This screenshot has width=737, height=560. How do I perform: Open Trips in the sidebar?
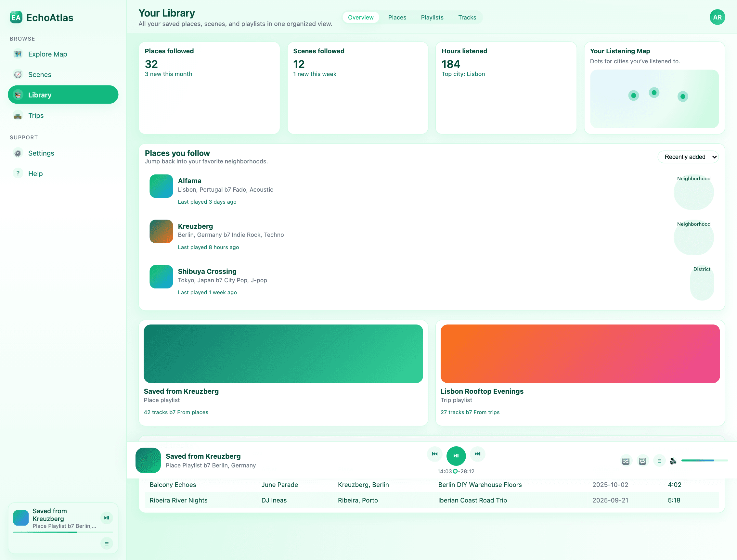pyautogui.click(x=36, y=116)
